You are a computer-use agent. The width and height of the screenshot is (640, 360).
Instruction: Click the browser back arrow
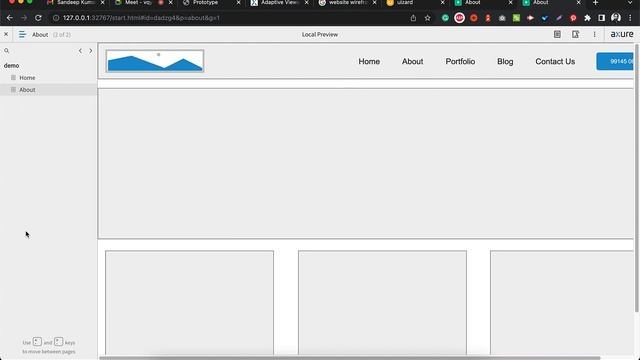[10, 18]
